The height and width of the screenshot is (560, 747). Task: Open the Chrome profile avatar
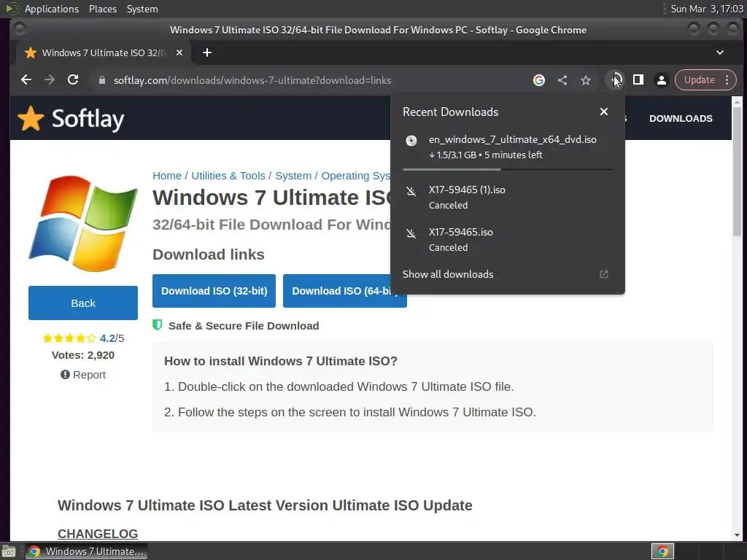[x=661, y=80]
